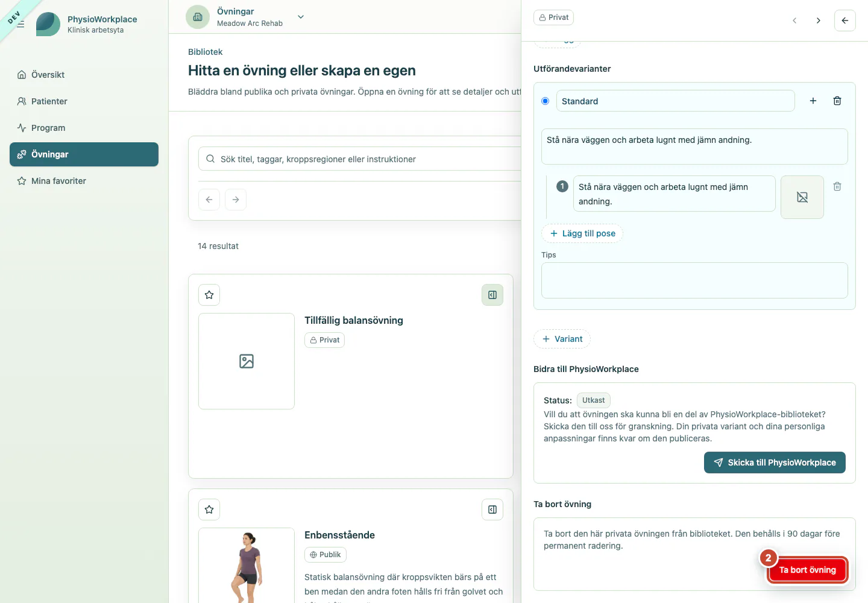Open Översikt in the sidebar
Image resolution: width=868 pixels, height=603 pixels.
pos(84,75)
